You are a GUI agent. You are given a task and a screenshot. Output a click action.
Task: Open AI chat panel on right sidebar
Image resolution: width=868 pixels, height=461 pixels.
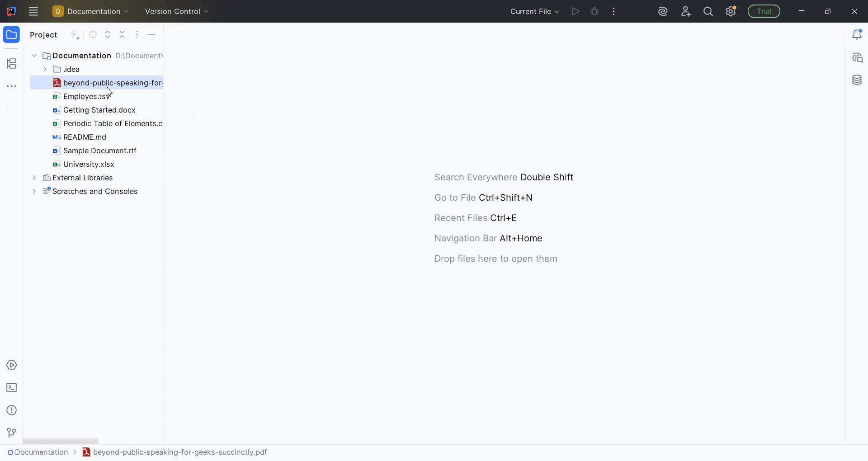[x=858, y=58]
